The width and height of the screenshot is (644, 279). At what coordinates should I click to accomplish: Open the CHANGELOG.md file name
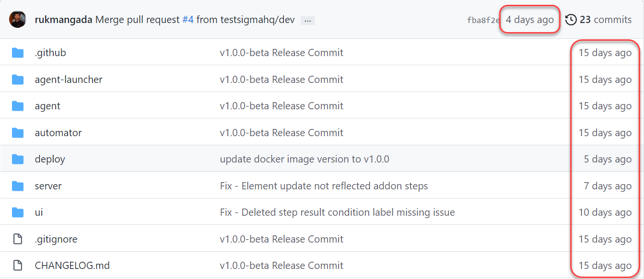(72, 266)
